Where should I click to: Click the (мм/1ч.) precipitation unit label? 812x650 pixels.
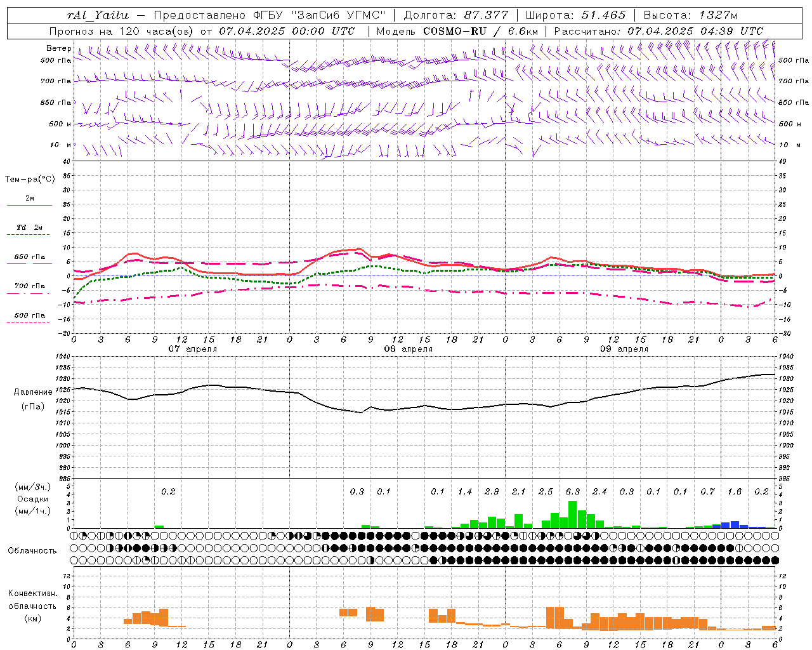pos(32,511)
